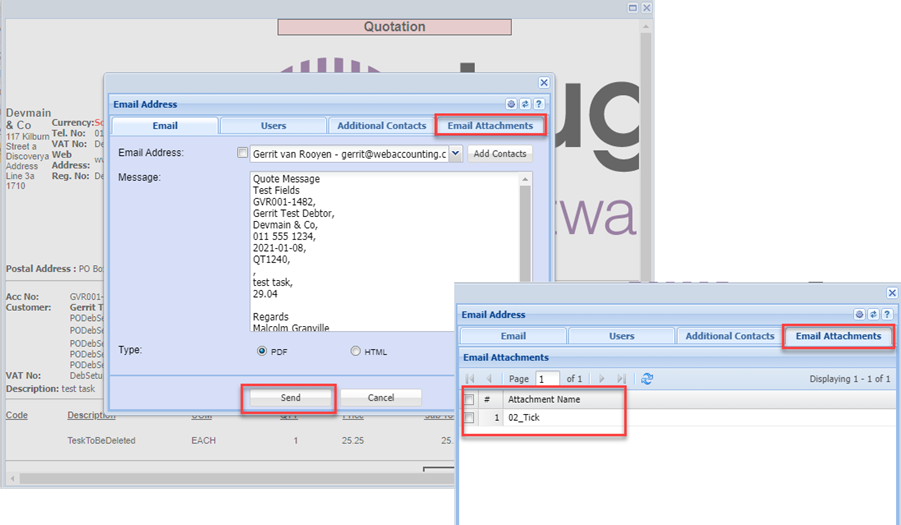Toggle the select-all attachments header checkbox
Screen dimensions: 901x525
click(470, 399)
